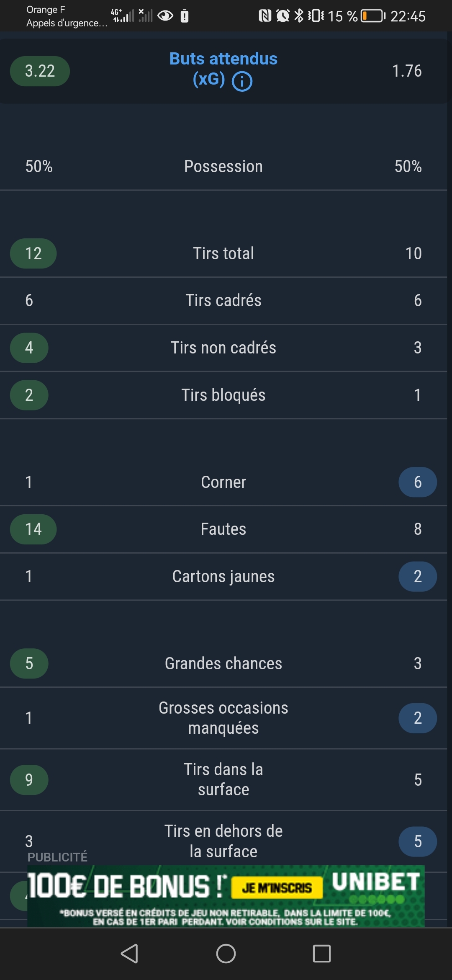Tap the eye comfort status icon
452x980 pixels.
click(x=165, y=16)
